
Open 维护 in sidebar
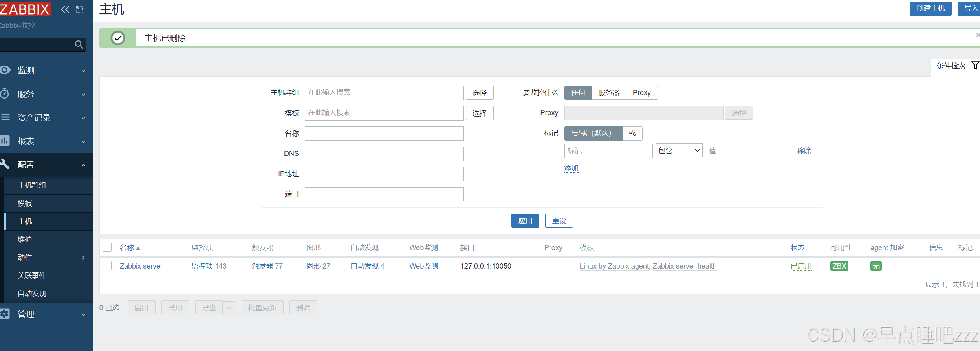pos(25,239)
